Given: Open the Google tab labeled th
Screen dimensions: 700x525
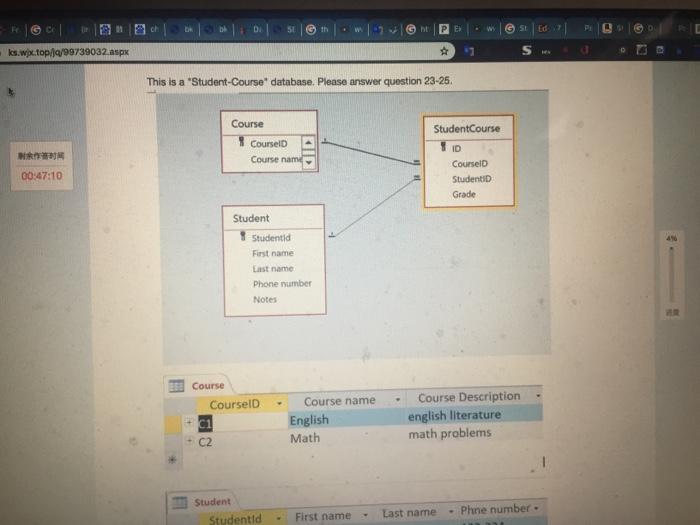Looking at the screenshot, I should [x=318, y=29].
